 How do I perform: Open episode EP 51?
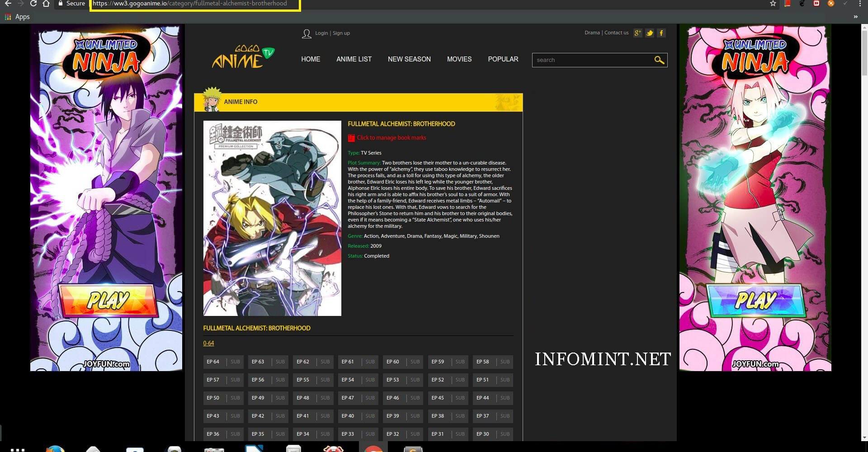point(493,380)
